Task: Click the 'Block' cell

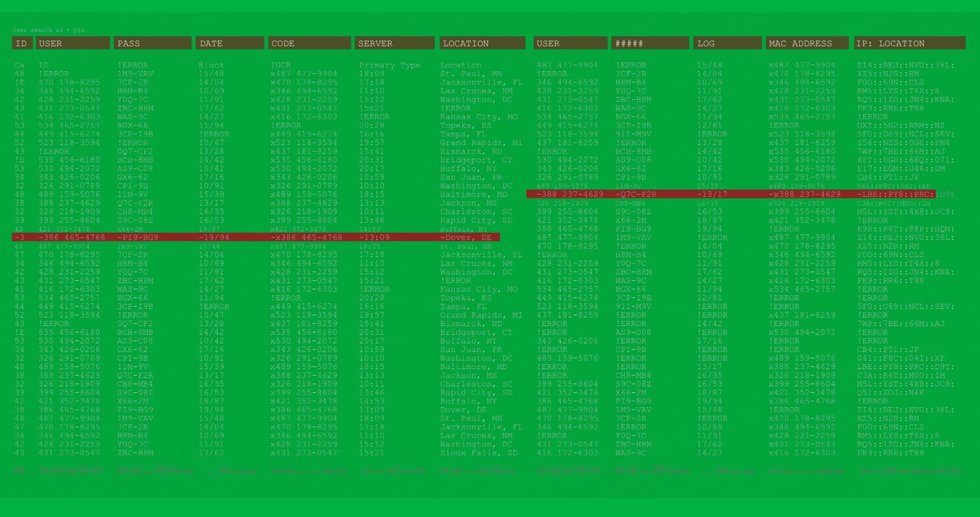Action: [x=212, y=65]
